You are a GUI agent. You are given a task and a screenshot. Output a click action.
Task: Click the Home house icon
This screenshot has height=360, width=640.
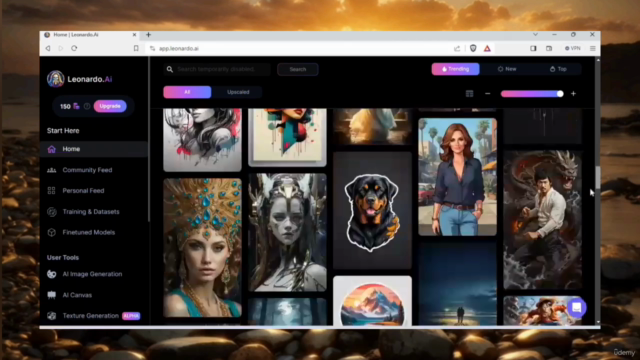point(51,149)
